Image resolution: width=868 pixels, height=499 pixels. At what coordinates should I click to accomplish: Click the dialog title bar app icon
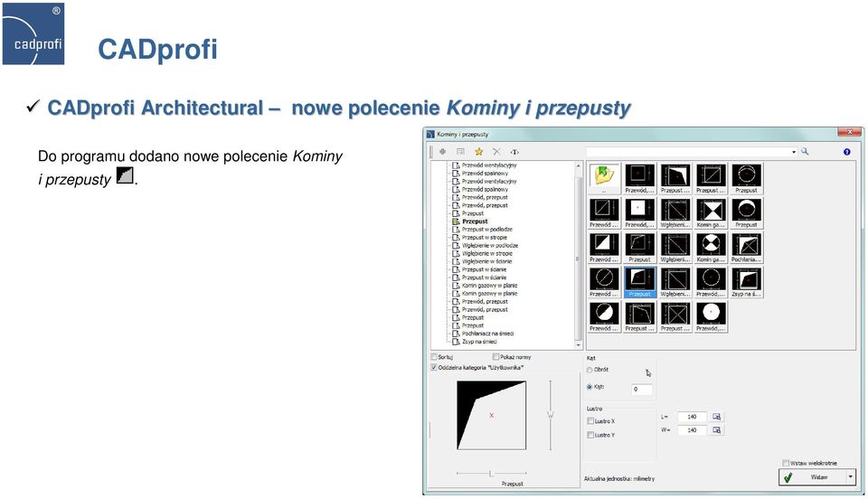[x=430, y=134]
